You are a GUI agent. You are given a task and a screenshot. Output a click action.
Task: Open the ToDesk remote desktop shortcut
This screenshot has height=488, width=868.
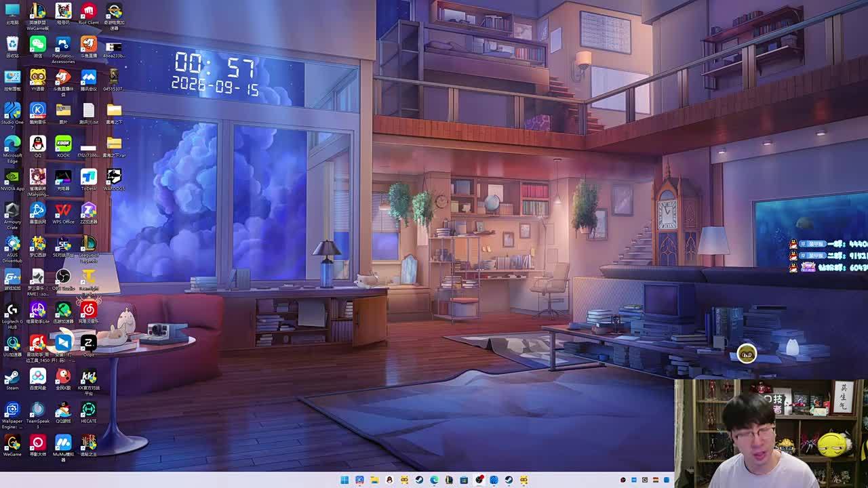coord(88,180)
